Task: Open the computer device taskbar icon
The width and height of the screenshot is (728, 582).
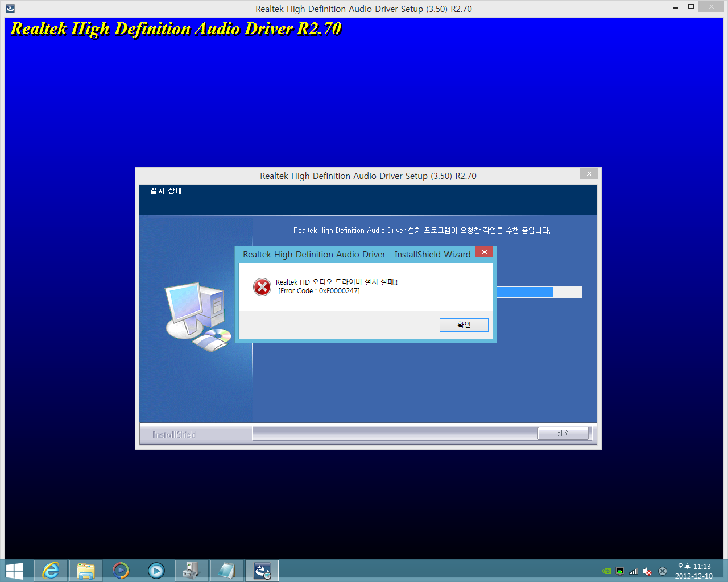Action: point(192,571)
